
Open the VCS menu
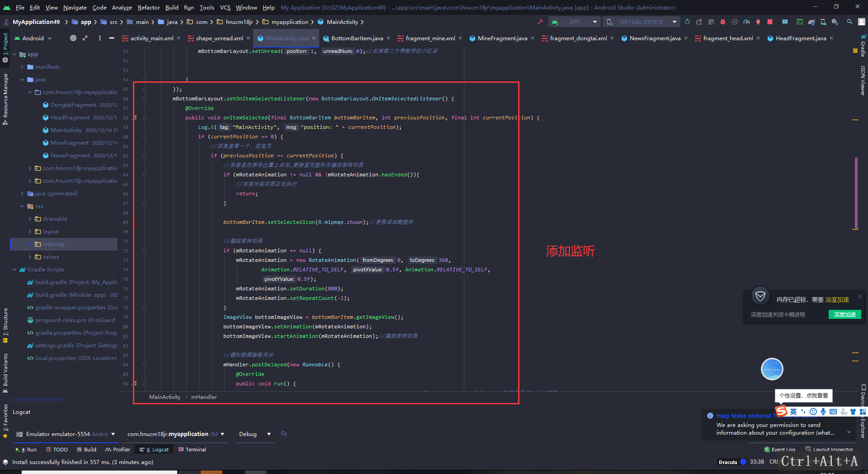pos(225,7)
